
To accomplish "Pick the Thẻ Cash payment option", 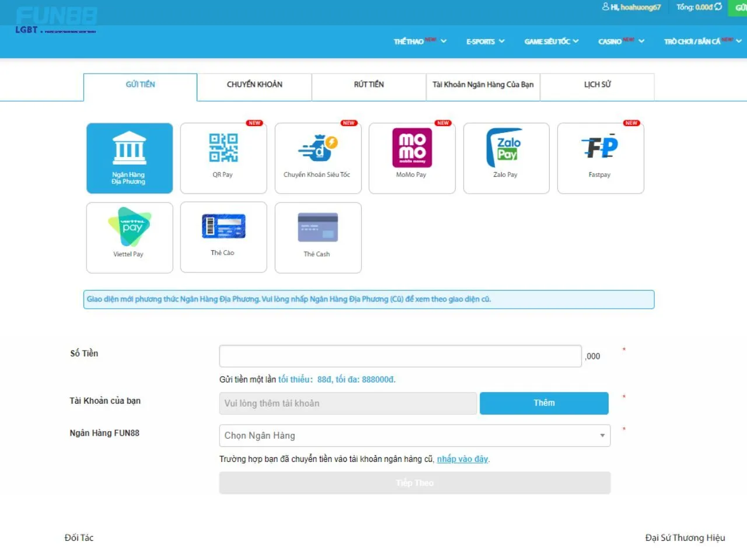I will click(x=318, y=237).
